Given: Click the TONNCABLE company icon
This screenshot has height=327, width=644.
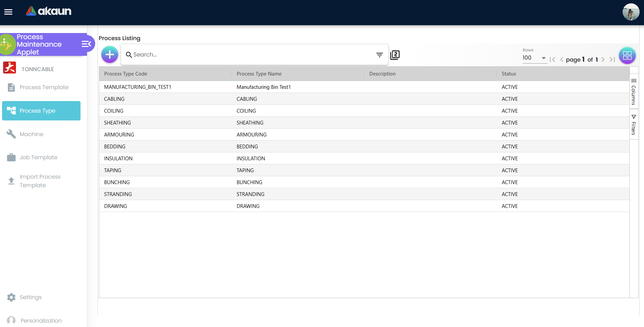Looking at the screenshot, I should tap(10, 68).
